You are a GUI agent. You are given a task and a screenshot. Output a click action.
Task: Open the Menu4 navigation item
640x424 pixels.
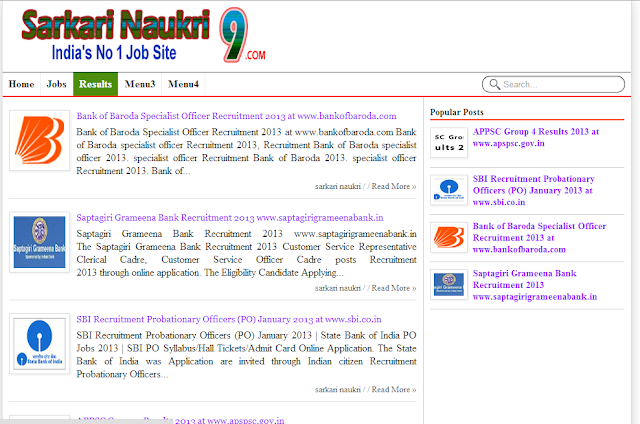(x=183, y=84)
